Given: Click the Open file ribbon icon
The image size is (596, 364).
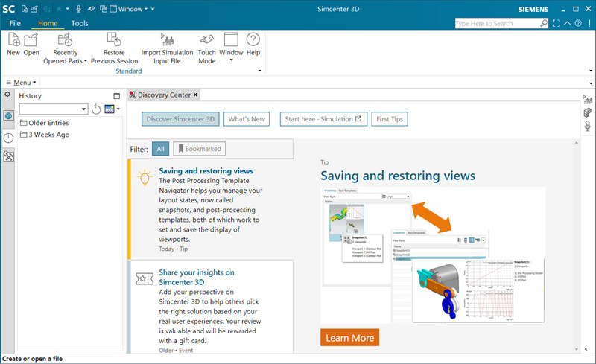Looking at the screenshot, I should pyautogui.click(x=31, y=39).
